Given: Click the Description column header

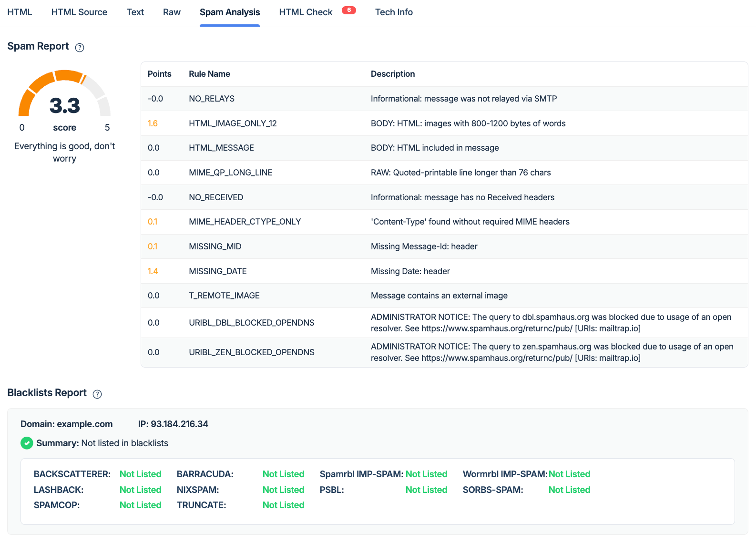Looking at the screenshot, I should coord(393,74).
